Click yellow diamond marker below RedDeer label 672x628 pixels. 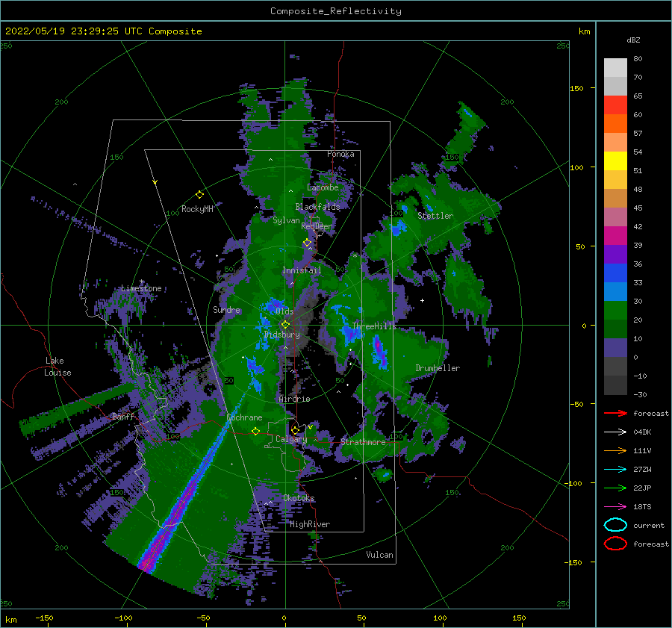pos(308,243)
